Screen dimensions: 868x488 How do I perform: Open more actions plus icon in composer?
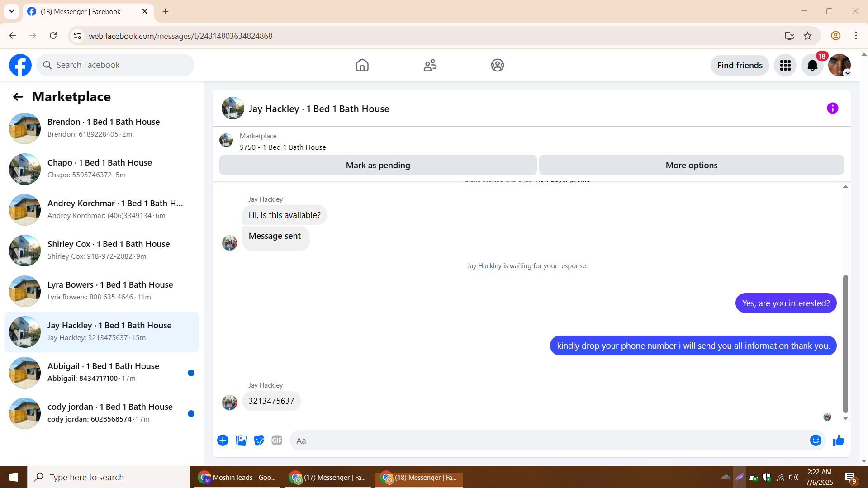(223, 441)
